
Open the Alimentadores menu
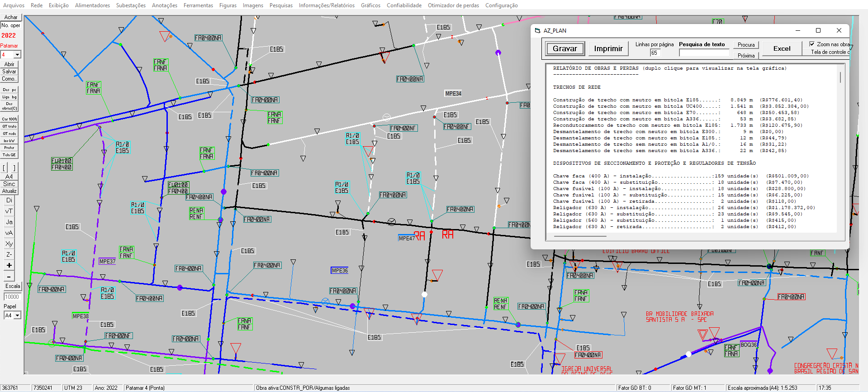[92, 5]
